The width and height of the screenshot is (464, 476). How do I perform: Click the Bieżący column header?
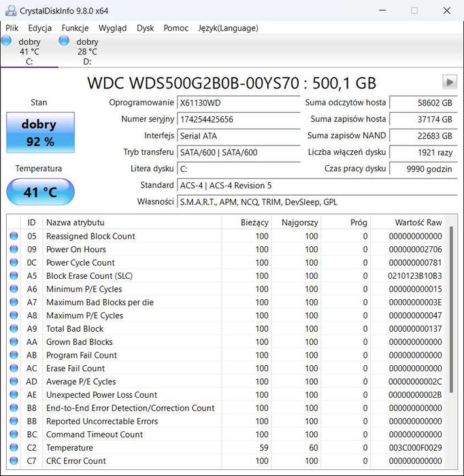(246, 222)
